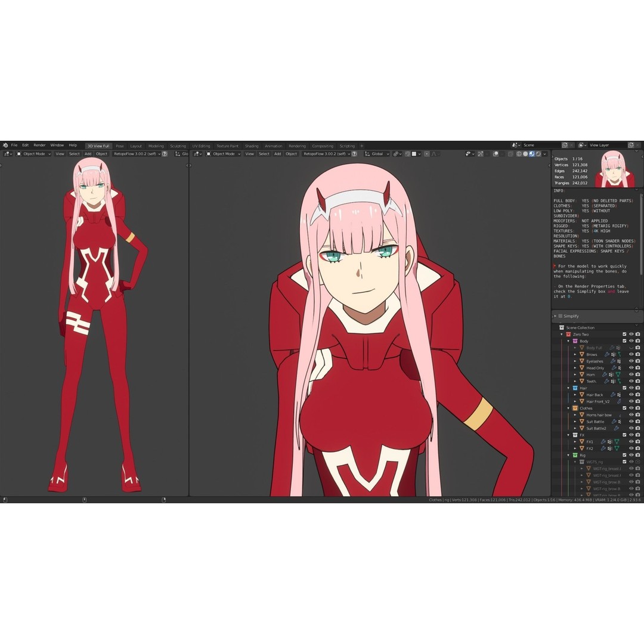This screenshot has width=644, height=644.
Task: Switch to UV Editing workspace tab
Action: coord(202,146)
